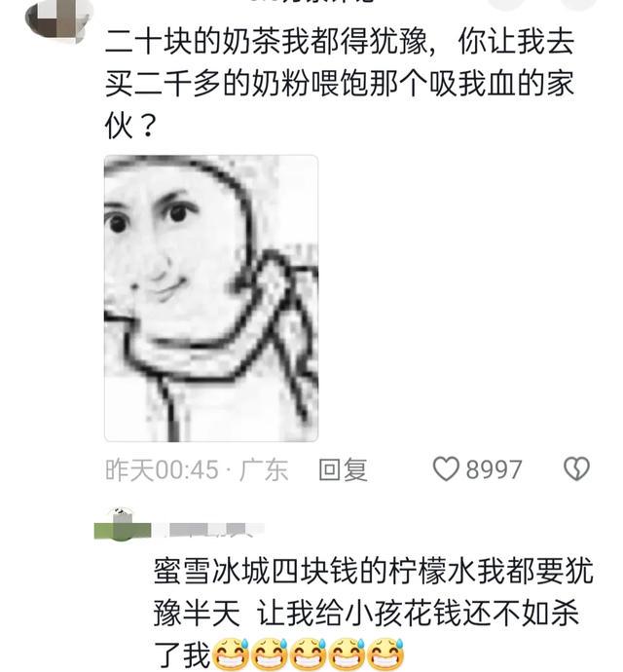The width and height of the screenshot is (623, 672).
Task: Open the first commenter's blurred avatar
Action: pos(57,19)
